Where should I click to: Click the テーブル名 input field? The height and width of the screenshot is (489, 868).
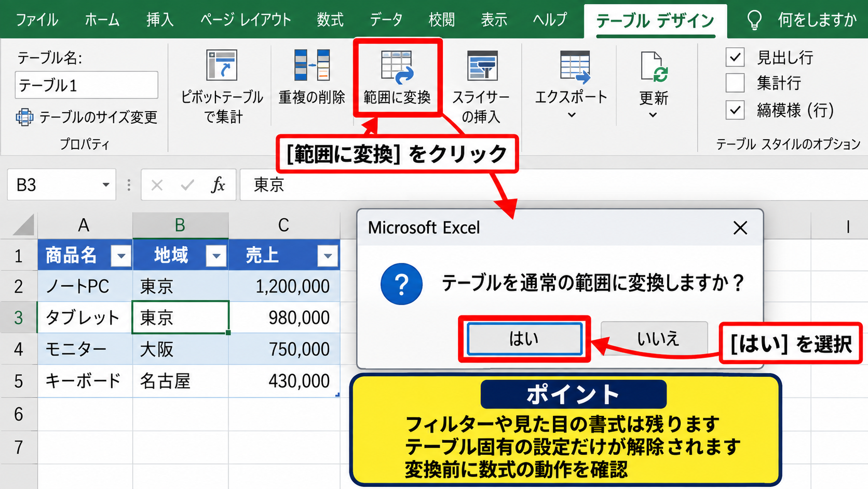click(87, 85)
